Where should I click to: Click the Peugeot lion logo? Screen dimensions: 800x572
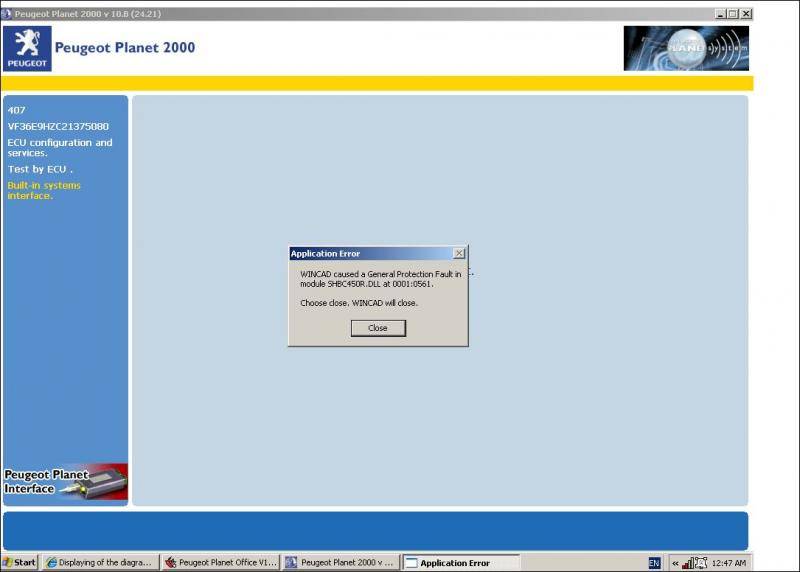27,48
